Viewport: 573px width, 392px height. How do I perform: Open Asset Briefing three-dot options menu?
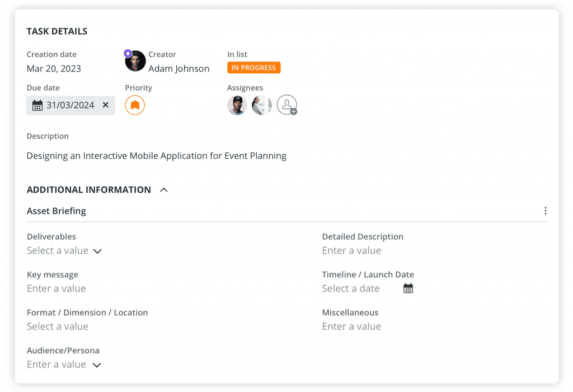545,211
